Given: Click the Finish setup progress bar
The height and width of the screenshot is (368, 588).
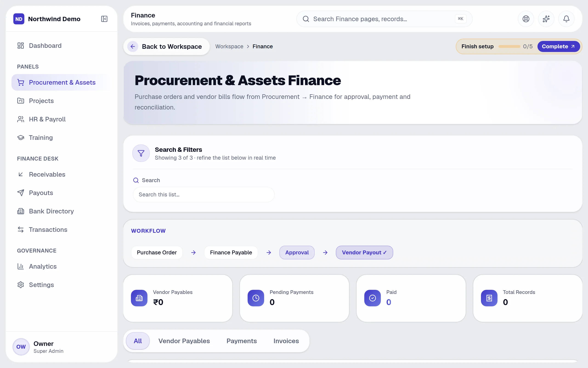Looking at the screenshot, I should pyautogui.click(x=509, y=46).
